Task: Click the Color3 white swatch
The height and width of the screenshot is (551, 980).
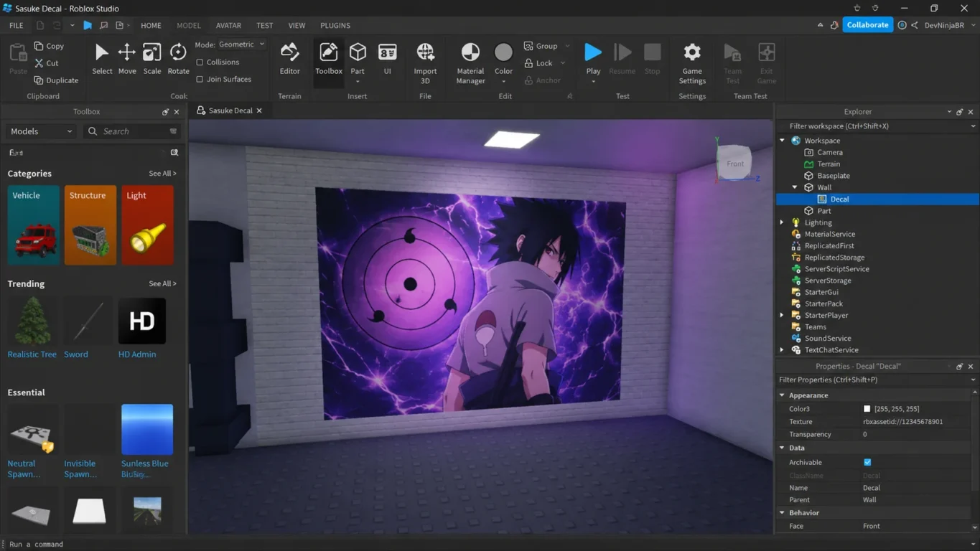Action: (867, 409)
